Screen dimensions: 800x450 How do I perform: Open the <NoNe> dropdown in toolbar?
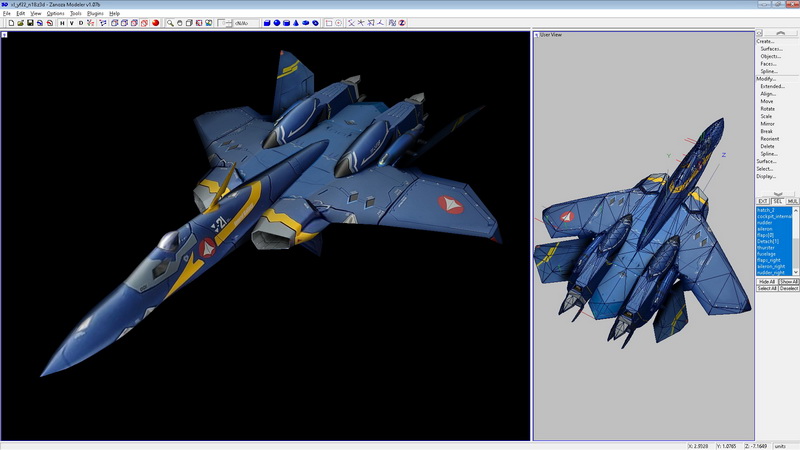coord(245,22)
